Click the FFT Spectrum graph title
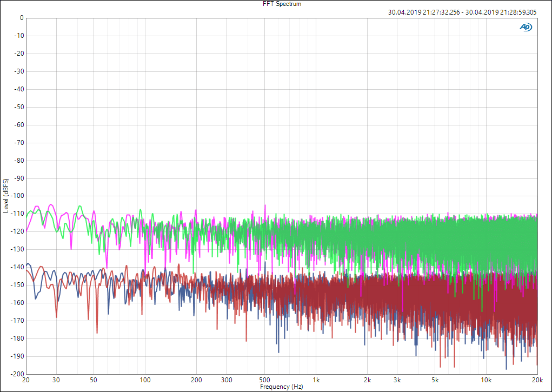The width and height of the screenshot is (552, 392). 282,4
